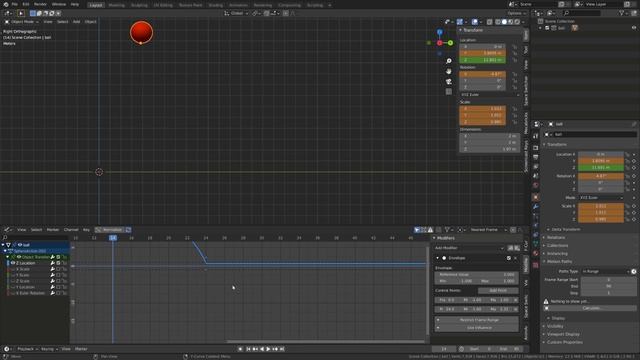Open the rotation Mode XYZ Euler dropdown in properties
This screenshot has height=360, width=640.
pos(601,198)
